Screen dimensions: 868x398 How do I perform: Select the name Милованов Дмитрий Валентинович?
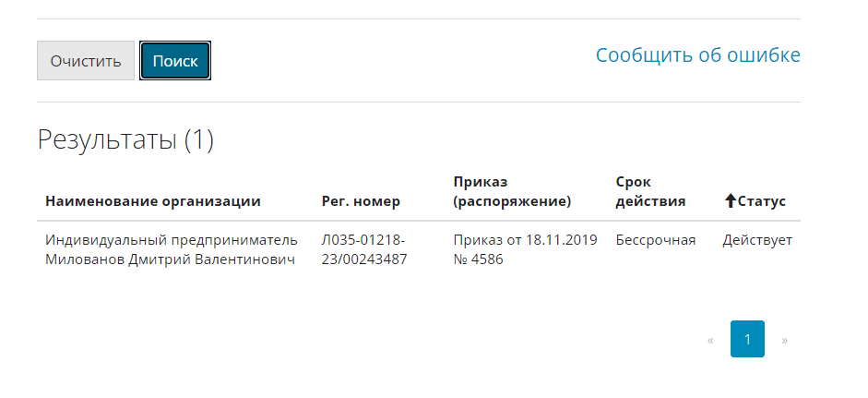coord(170,259)
